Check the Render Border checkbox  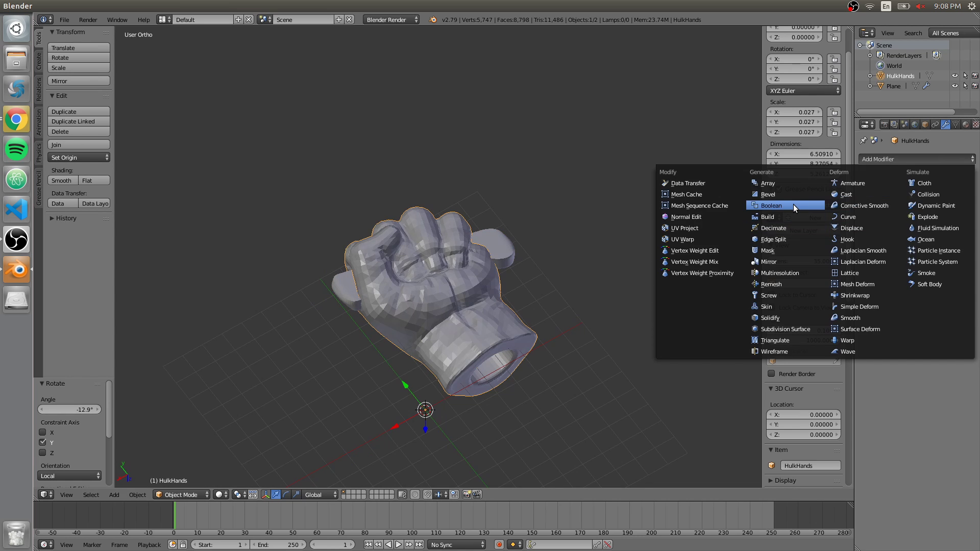point(772,373)
